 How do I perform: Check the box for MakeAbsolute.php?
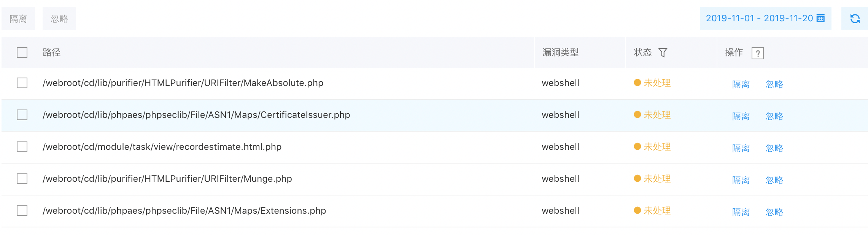click(22, 83)
